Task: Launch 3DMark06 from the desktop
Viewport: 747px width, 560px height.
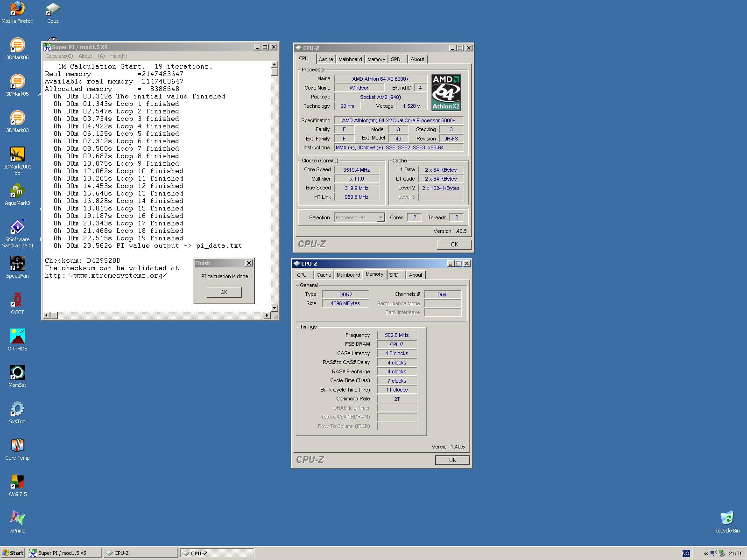Action: 17,49
